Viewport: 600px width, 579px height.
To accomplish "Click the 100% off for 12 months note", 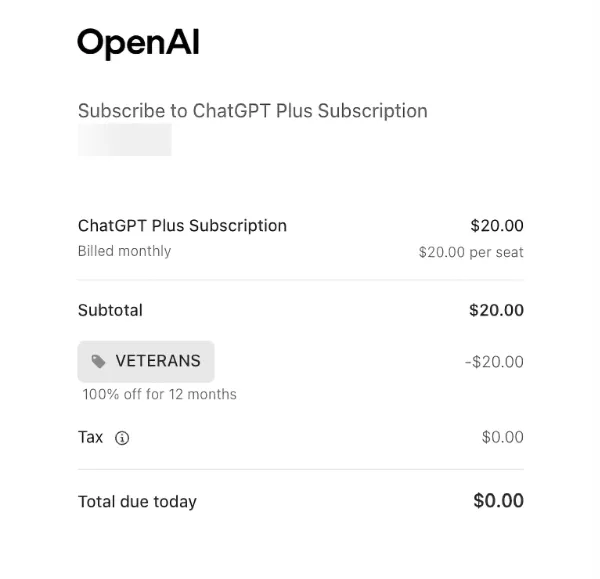I will tap(159, 394).
